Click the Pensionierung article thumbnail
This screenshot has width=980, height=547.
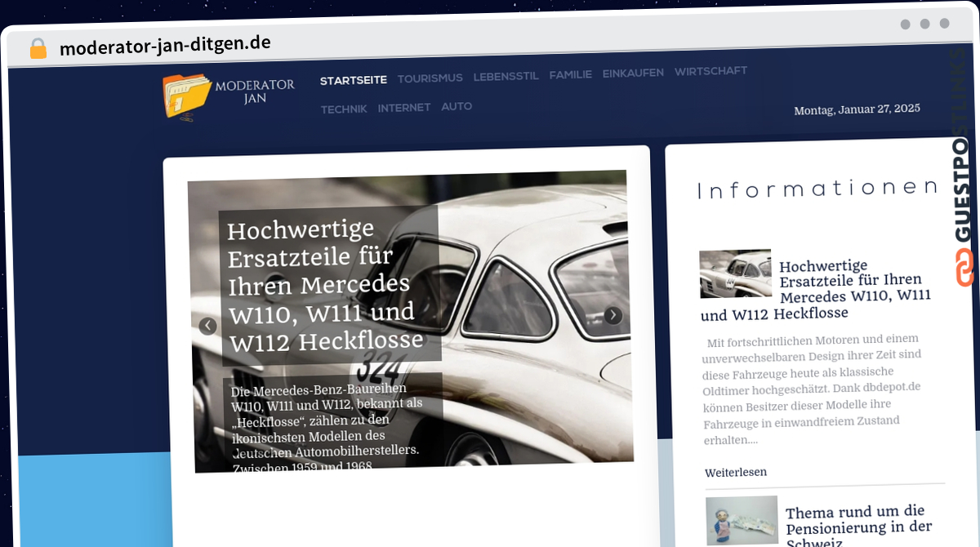742,520
